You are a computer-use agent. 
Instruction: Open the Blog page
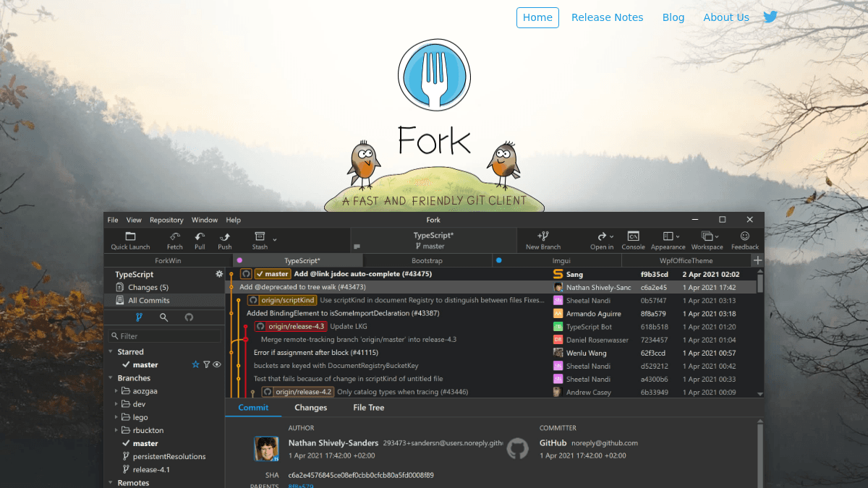(673, 17)
